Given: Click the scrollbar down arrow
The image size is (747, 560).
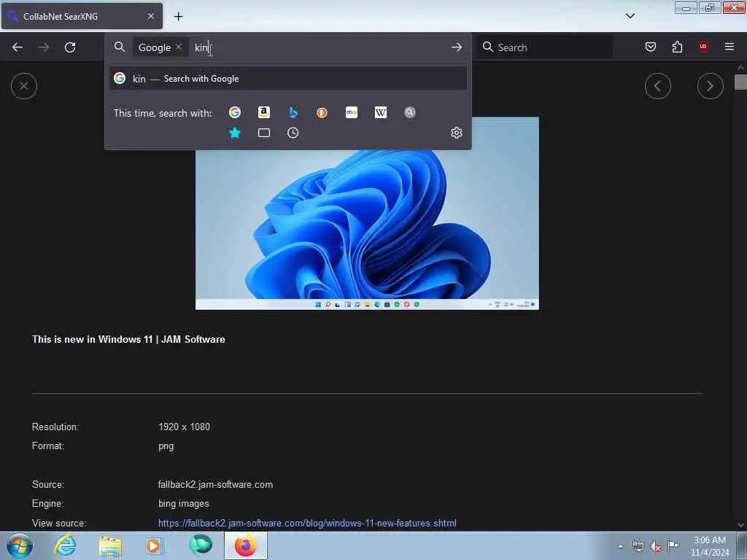Looking at the screenshot, I should pyautogui.click(x=740, y=525).
